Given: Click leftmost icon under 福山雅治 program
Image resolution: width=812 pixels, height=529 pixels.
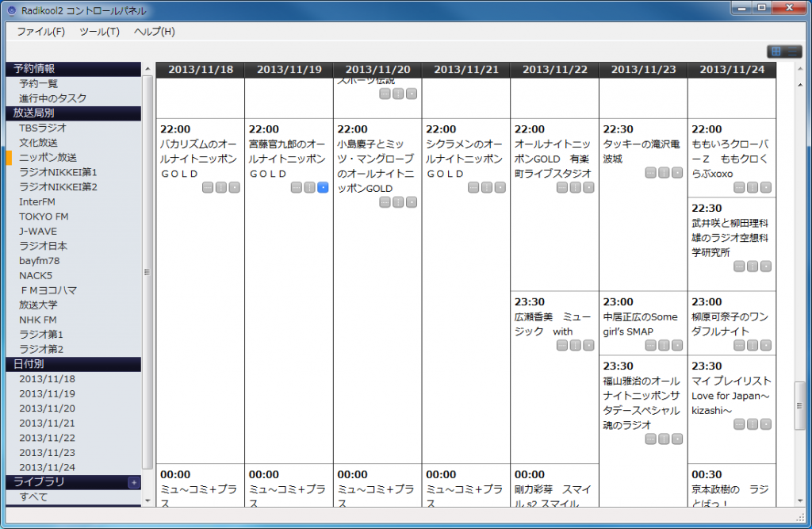Looking at the screenshot, I should point(650,439).
